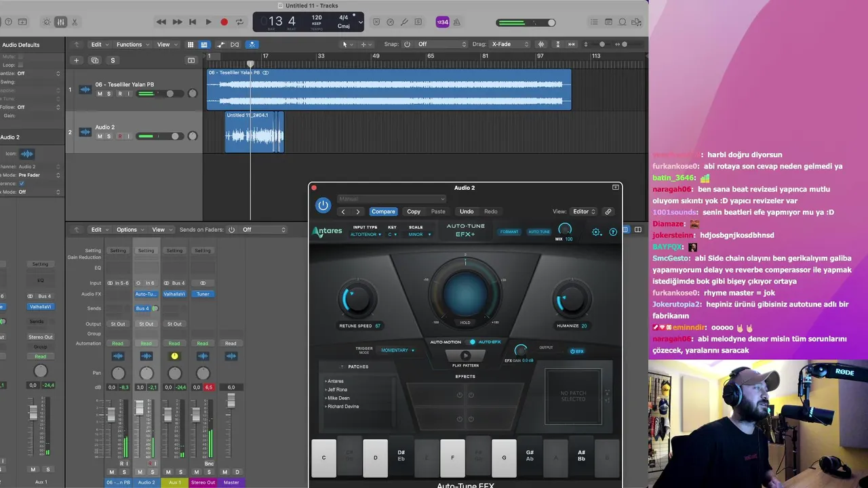The width and height of the screenshot is (868, 488).
Task: Toggle the FORMANT button
Action: coord(509,232)
